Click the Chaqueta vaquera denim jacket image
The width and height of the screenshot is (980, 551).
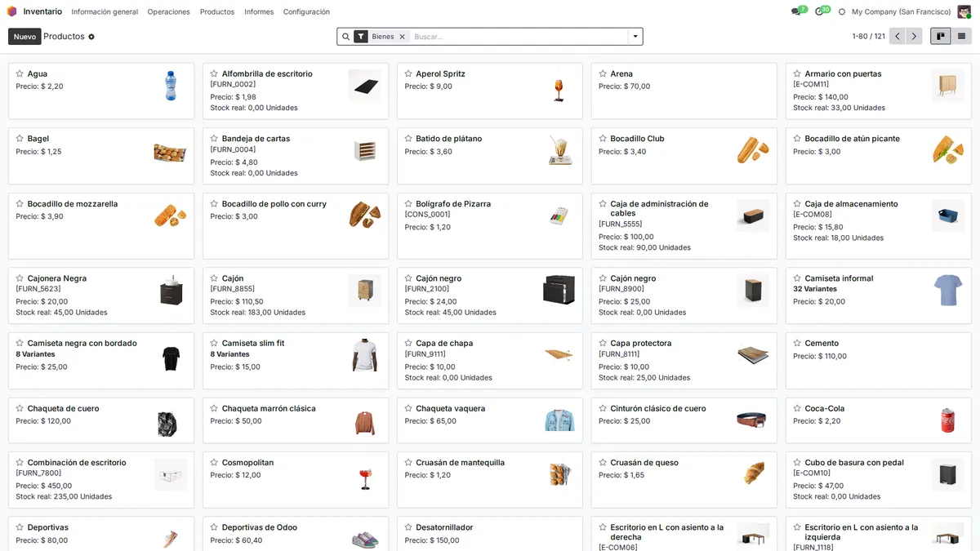coord(559,420)
